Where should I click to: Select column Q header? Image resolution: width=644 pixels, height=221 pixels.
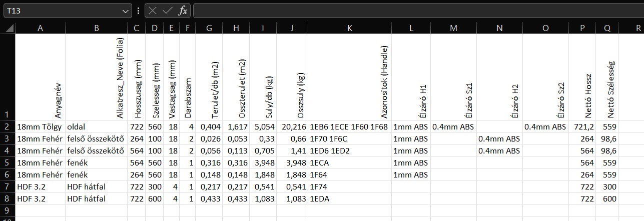click(607, 28)
